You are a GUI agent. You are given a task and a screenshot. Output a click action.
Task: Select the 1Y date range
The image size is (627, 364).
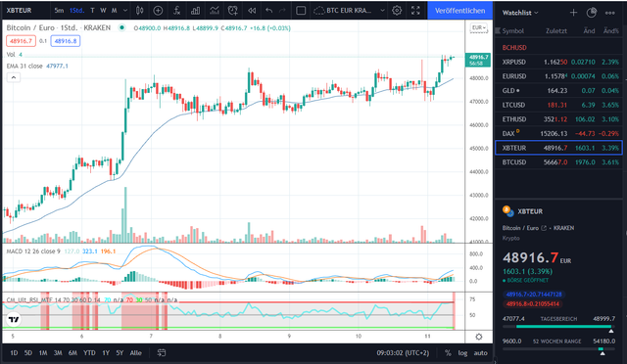click(106, 353)
